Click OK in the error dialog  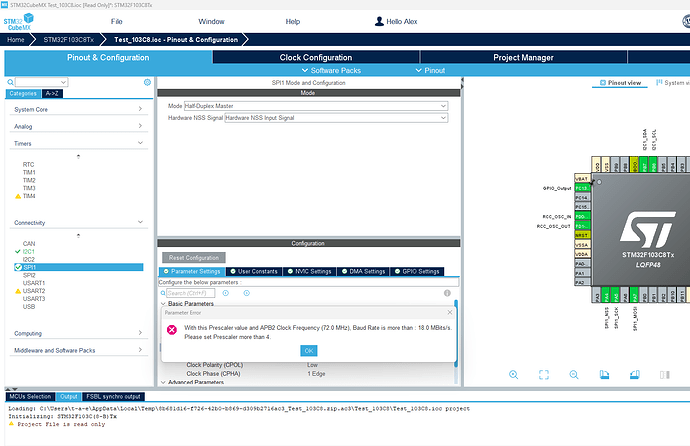[308, 351]
